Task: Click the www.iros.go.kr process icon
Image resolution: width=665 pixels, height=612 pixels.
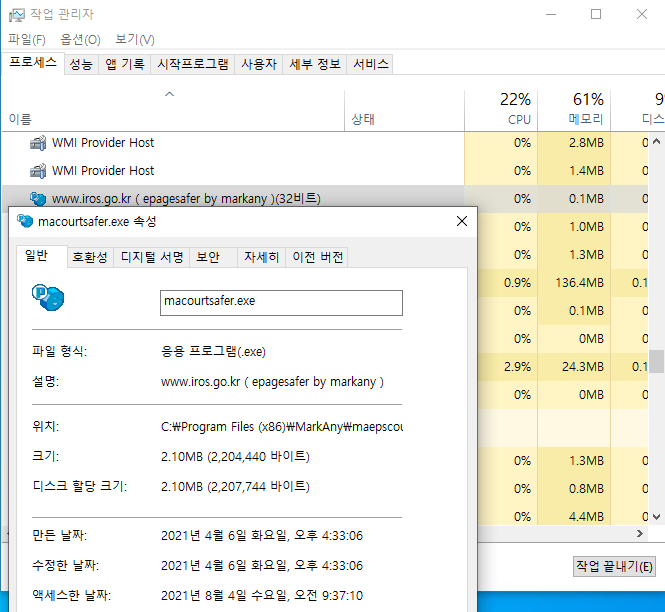Action: click(38, 199)
